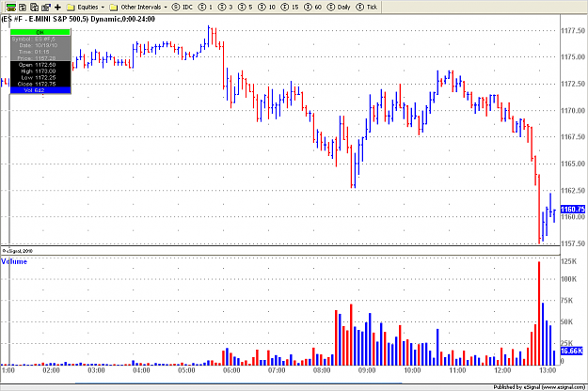Click the 125K volume axis label
Screen dimensions: 588x391
tap(568, 261)
